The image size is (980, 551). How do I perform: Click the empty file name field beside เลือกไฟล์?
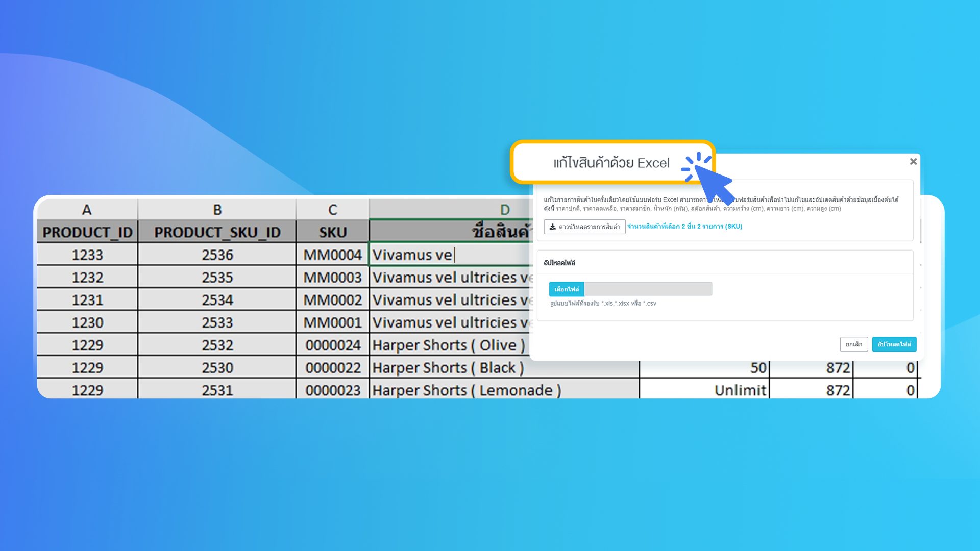click(648, 289)
